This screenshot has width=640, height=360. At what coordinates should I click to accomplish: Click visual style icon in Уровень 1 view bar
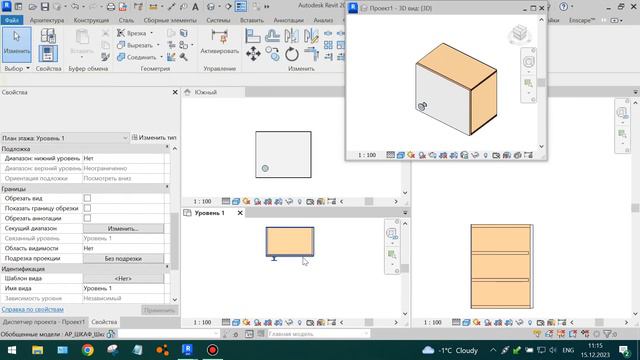coord(236,322)
